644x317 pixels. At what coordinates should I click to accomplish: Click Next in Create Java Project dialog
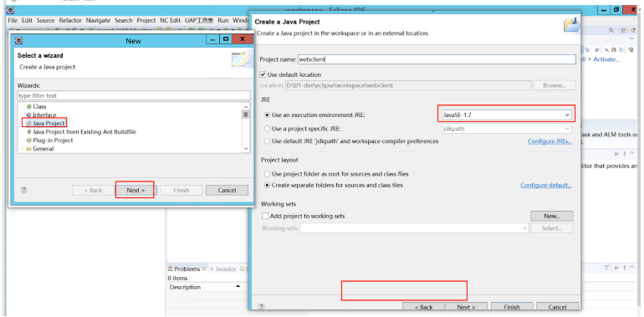click(x=466, y=307)
